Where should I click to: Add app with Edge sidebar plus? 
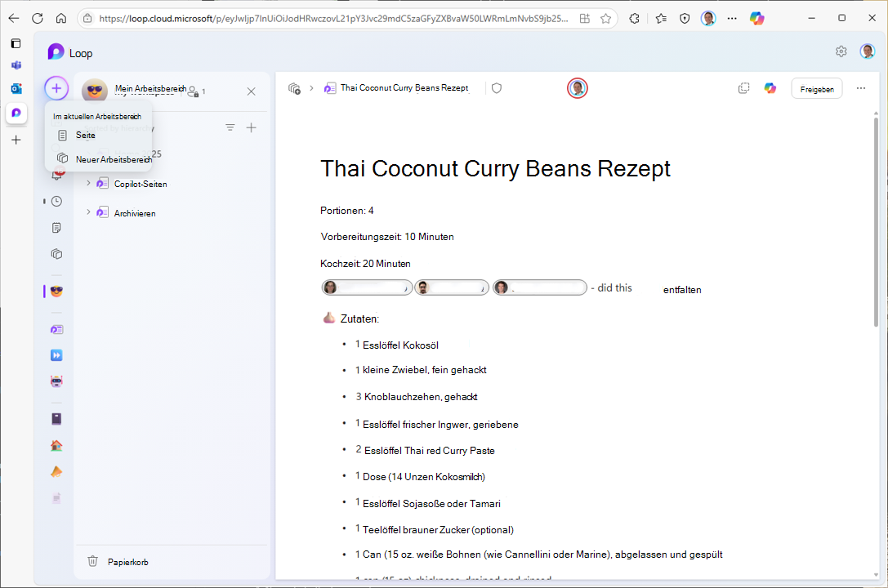16,140
